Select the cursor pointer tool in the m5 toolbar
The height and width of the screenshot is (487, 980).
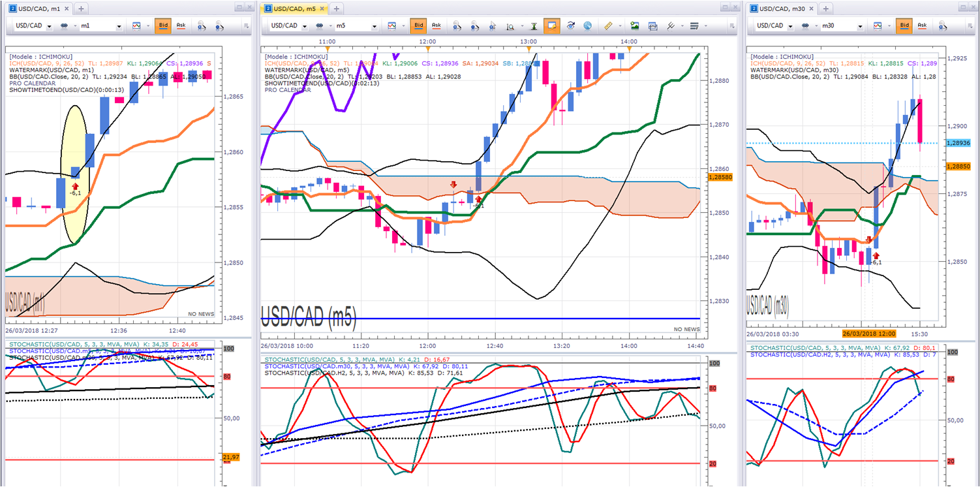(x=493, y=26)
